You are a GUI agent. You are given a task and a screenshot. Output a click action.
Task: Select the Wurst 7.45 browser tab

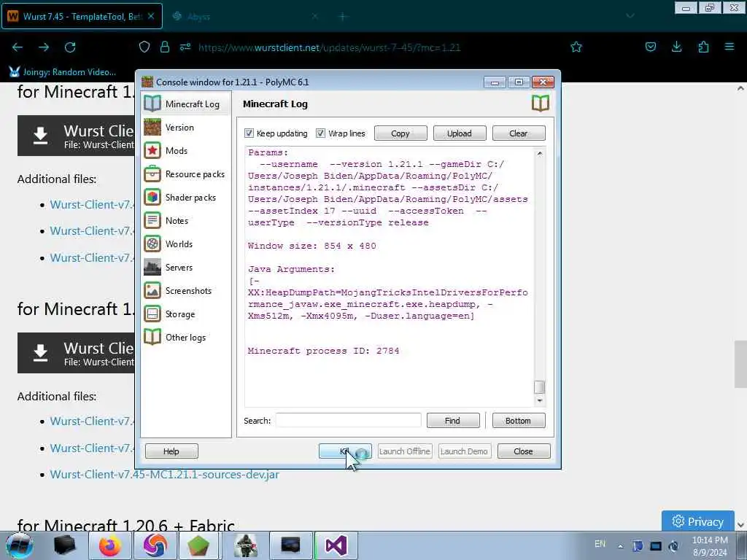82,16
